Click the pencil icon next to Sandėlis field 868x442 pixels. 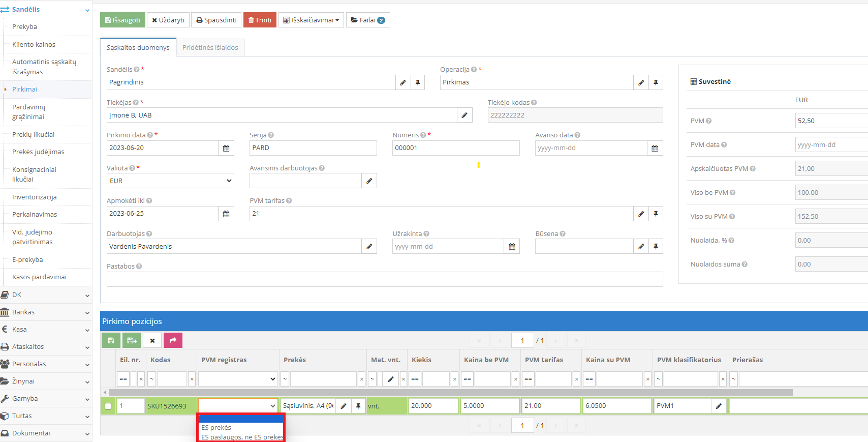click(403, 82)
